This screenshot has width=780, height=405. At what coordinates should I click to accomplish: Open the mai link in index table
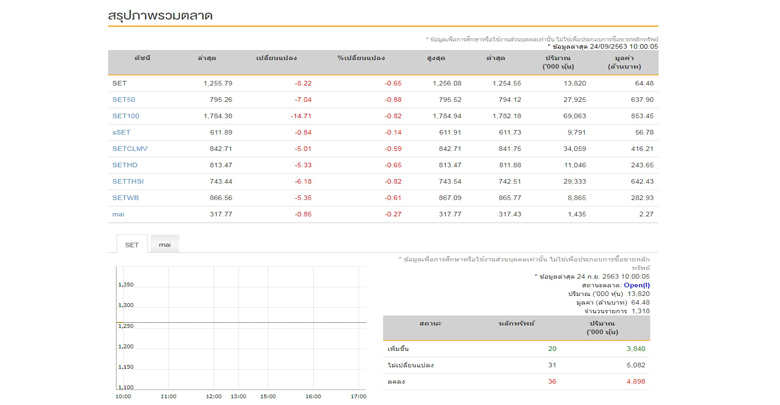click(x=118, y=214)
